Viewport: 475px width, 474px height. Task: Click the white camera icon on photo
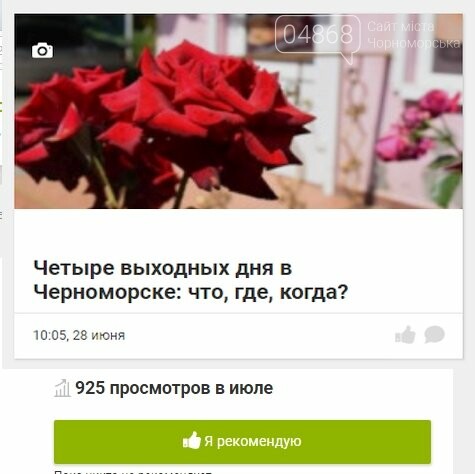pos(42,50)
